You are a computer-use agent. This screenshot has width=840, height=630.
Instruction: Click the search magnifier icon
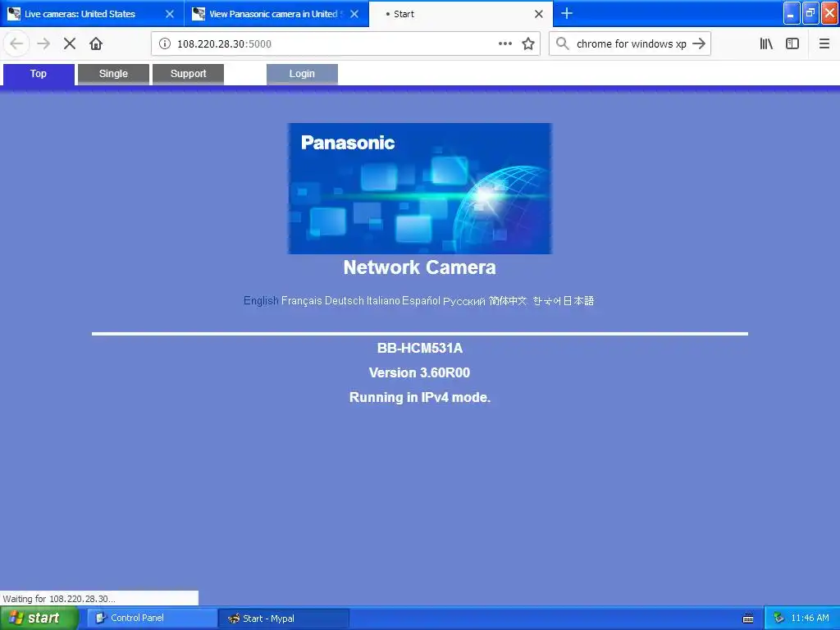coord(562,44)
